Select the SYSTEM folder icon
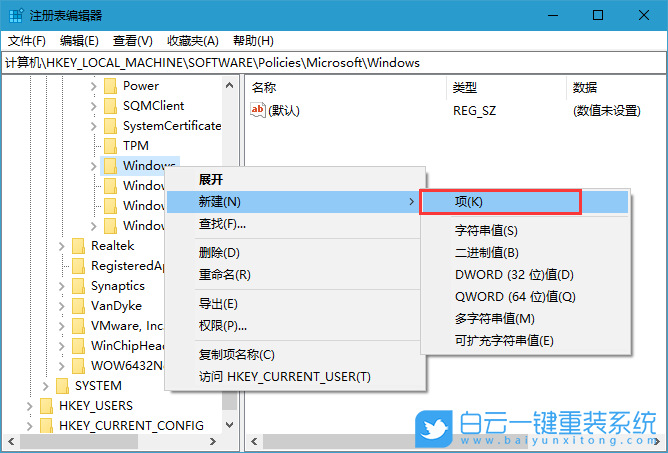 click(x=62, y=386)
